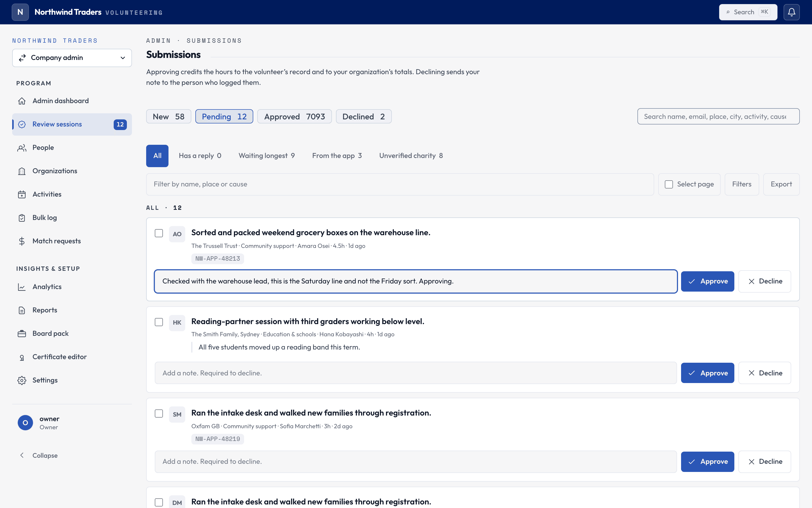Open Bulk log clipboard icon

point(22,218)
